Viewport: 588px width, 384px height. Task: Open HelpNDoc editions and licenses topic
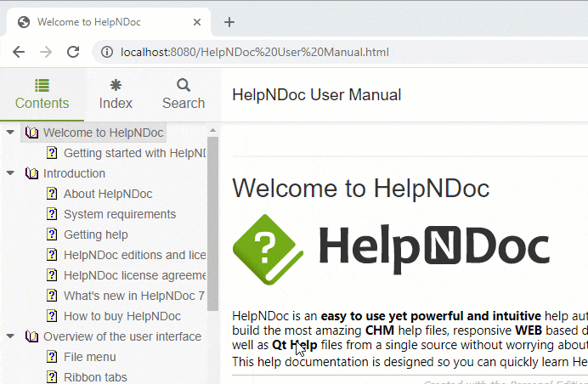(134, 255)
